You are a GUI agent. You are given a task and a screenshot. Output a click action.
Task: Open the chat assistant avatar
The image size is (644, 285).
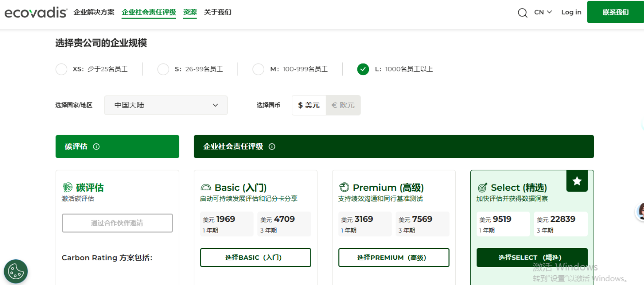[x=640, y=212]
